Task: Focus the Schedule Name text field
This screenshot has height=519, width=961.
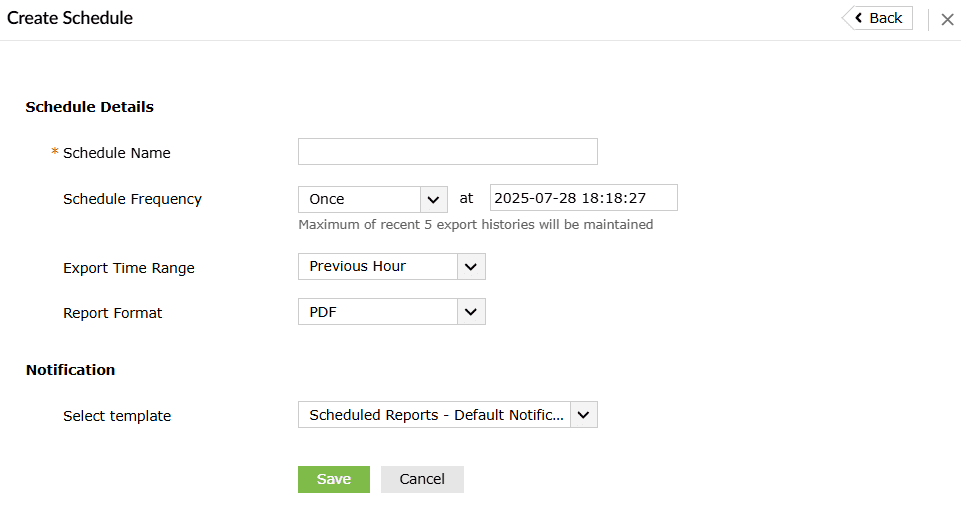Action: [447, 151]
